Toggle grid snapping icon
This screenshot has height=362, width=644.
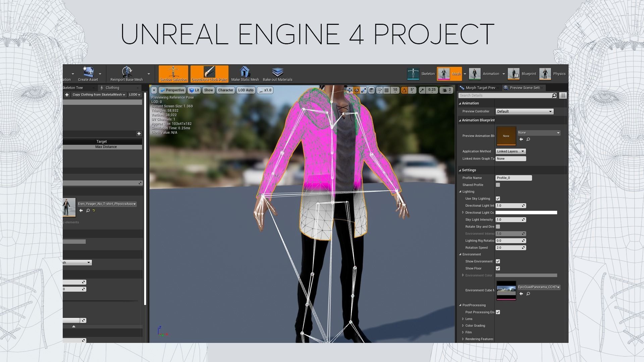coord(387,90)
